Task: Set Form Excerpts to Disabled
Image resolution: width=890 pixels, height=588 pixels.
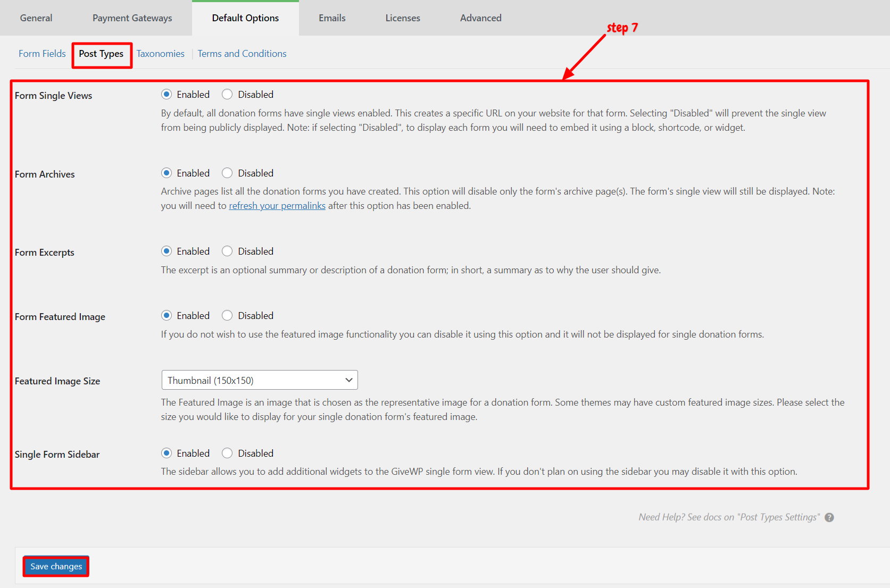Action: [x=227, y=251]
